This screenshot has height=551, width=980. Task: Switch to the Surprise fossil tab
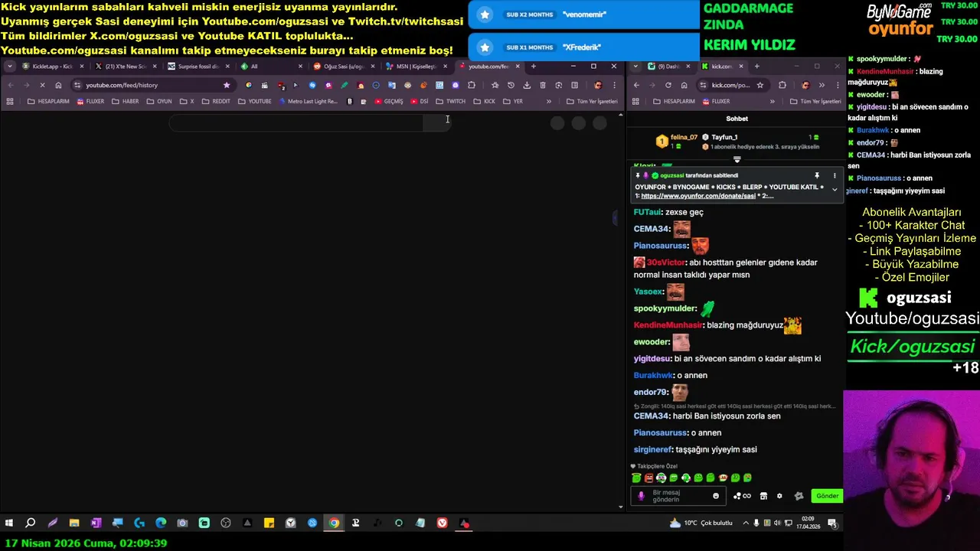pos(198,67)
